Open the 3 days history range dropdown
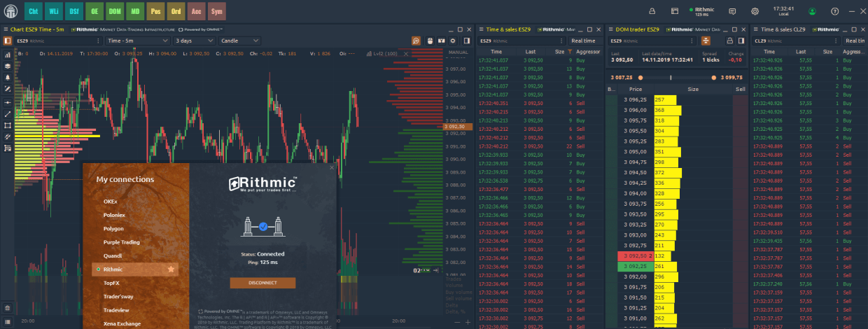 (x=193, y=41)
